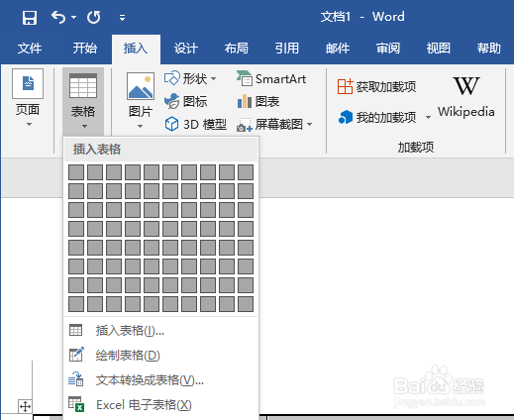
Task: Open the 形状 dropdown arrow
Action: click(214, 78)
